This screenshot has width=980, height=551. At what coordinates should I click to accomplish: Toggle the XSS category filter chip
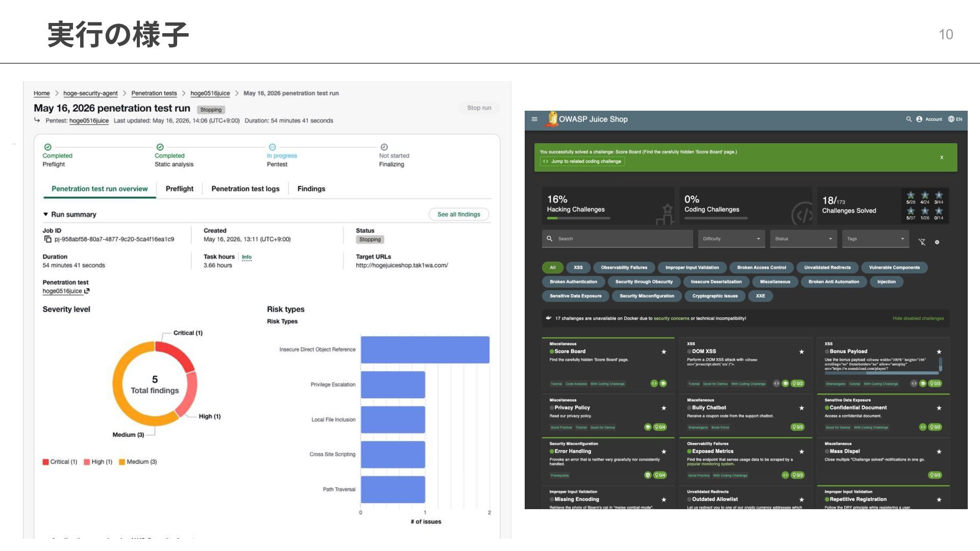pyautogui.click(x=578, y=267)
